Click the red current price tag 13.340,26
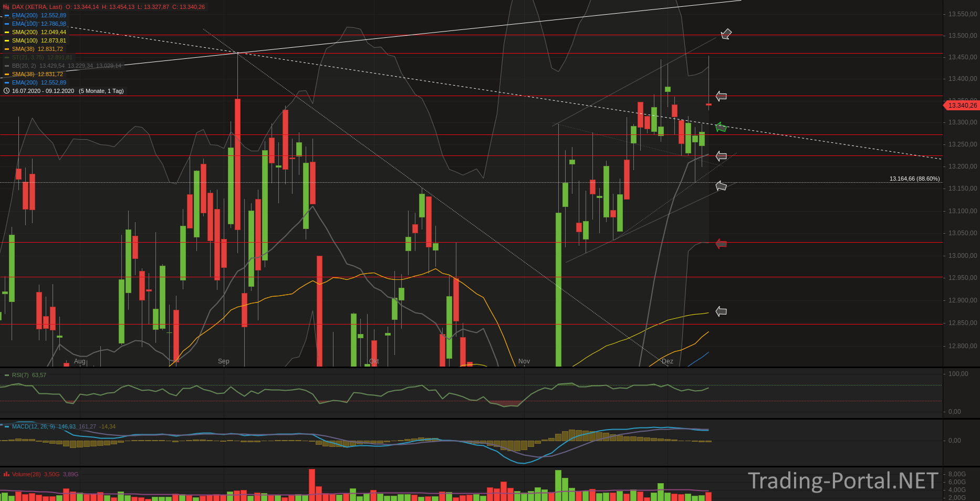The width and height of the screenshot is (980, 501). [x=962, y=106]
